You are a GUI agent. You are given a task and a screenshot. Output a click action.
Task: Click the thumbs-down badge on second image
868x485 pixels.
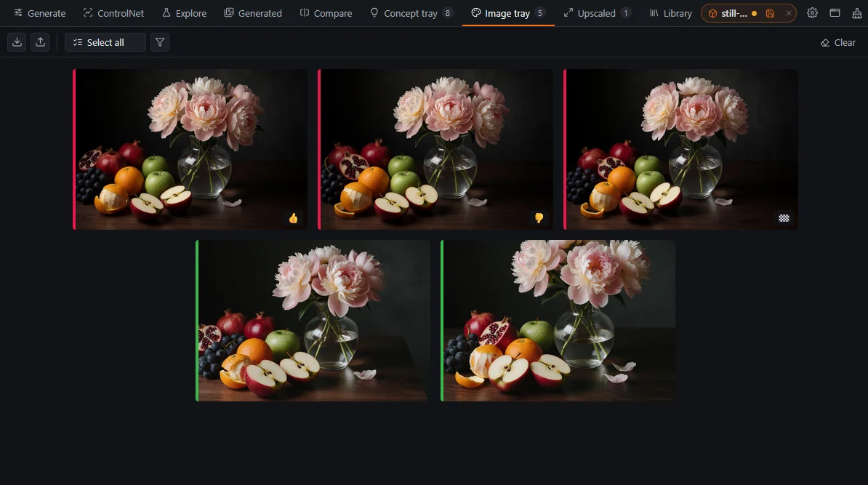[x=539, y=218]
